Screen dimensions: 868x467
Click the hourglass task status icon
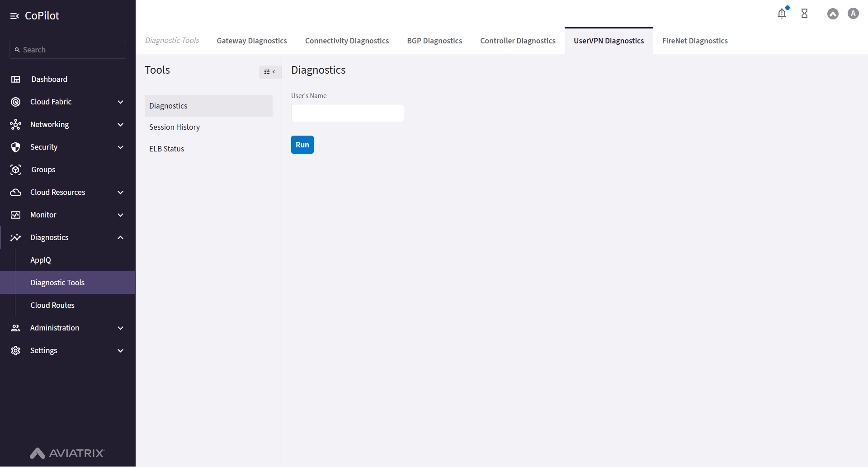pos(804,14)
